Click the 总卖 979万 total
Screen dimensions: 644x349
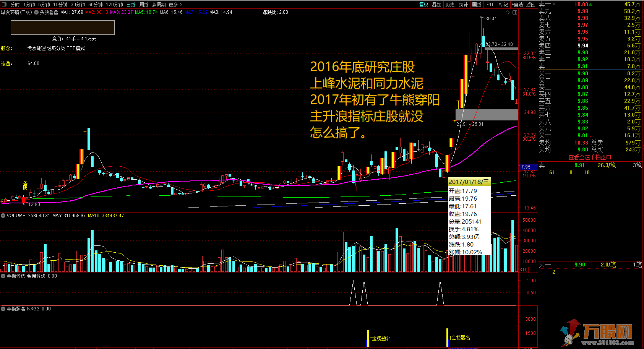click(x=616, y=143)
